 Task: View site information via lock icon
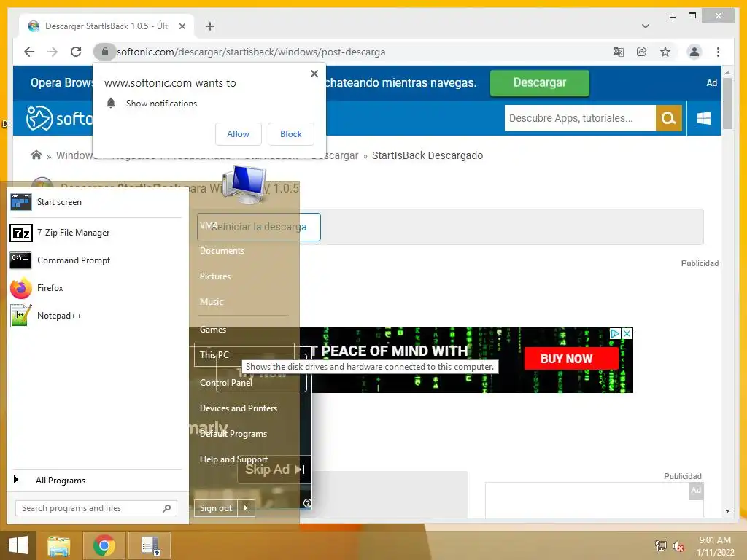pyautogui.click(x=105, y=52)
